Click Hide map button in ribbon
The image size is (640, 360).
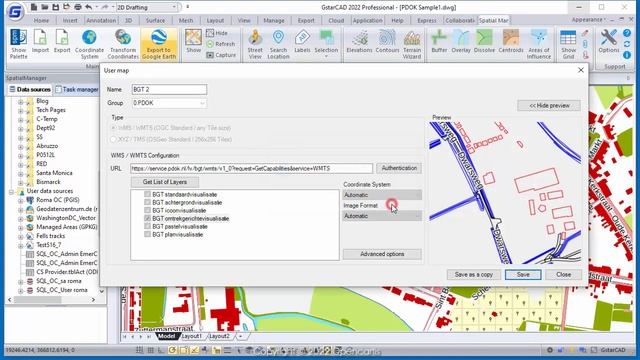[x=217, y=33]
